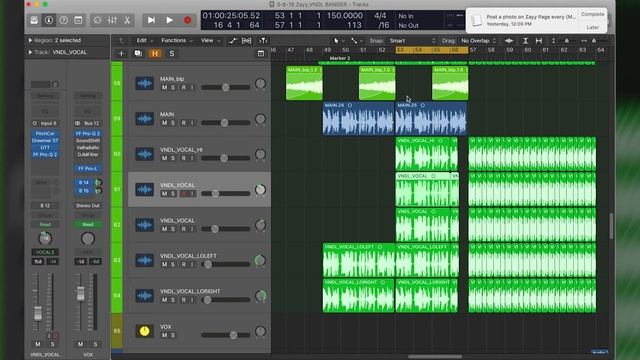This screenshot has width=640, height=360.
Task: Click Later on the reminder notification
Action: pyautogui.click(x=593, y=27)
